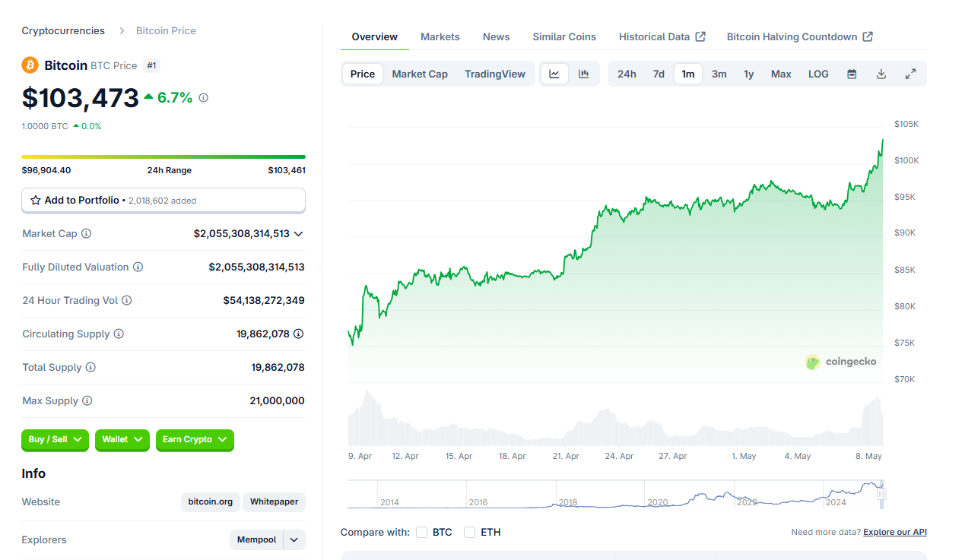This screenshot has width=965, height=560.
Task: Toggle LOG scale on the chart
Action: (x=818, y=74)
